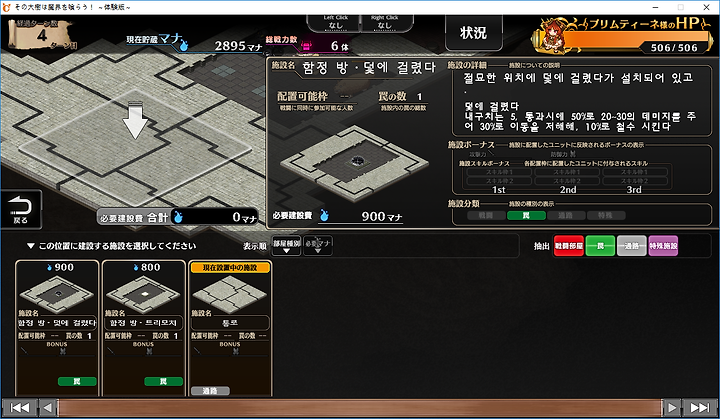
Task: Select the 800 mana trap room card
Action: click(x=143, y=328)
